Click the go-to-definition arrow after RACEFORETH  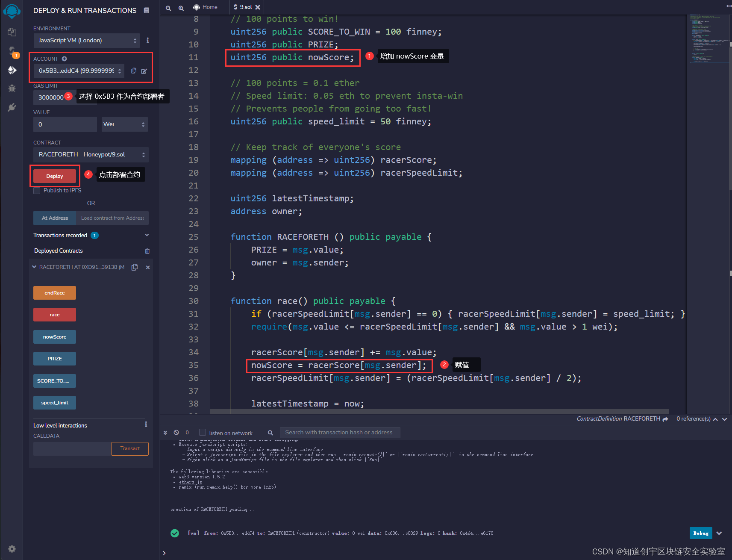[665, 419]
